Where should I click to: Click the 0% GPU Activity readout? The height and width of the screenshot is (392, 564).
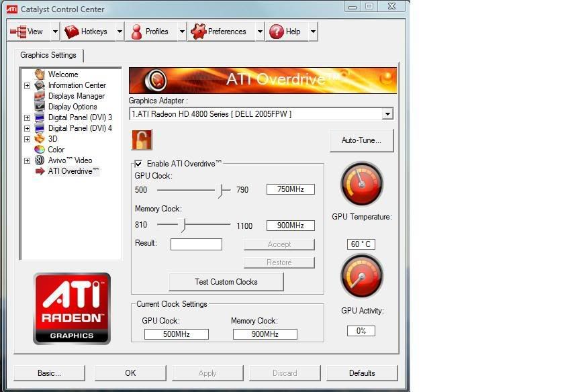(361, 331)
